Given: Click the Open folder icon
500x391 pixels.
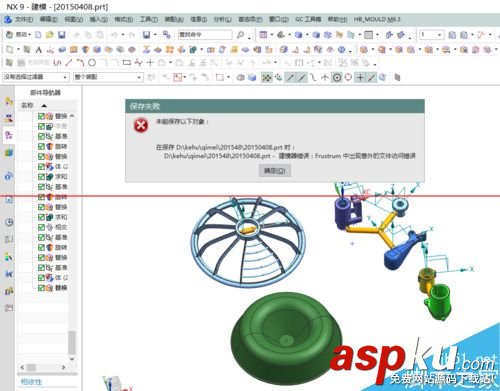Looking at the screenshot, I should (50, 35).
